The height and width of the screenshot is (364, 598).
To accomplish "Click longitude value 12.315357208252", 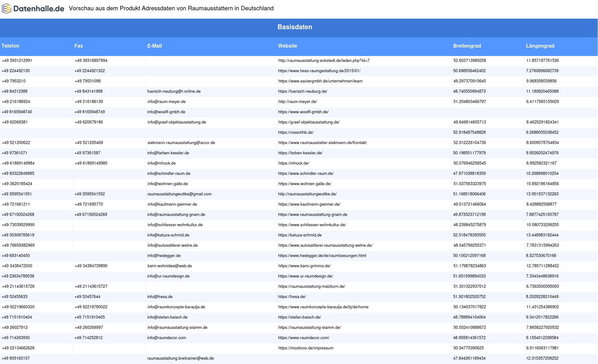I will (x=542, y=358).
